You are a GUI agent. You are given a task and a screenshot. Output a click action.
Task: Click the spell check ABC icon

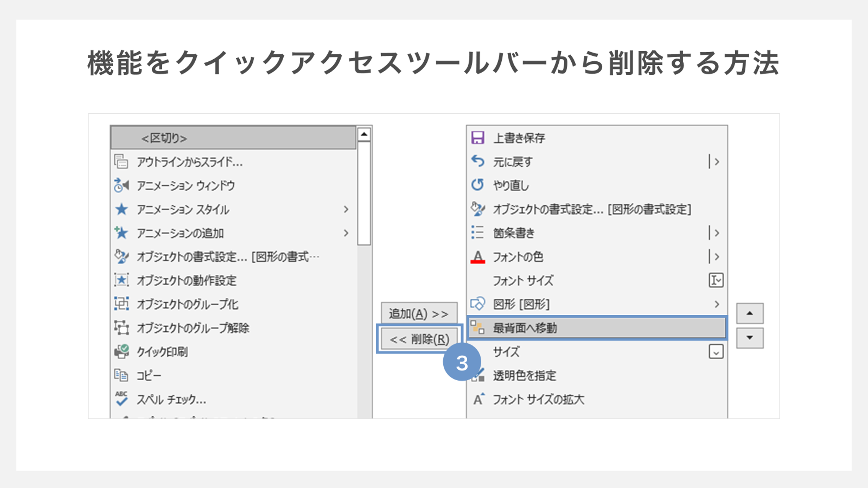[x=121, y=398]
